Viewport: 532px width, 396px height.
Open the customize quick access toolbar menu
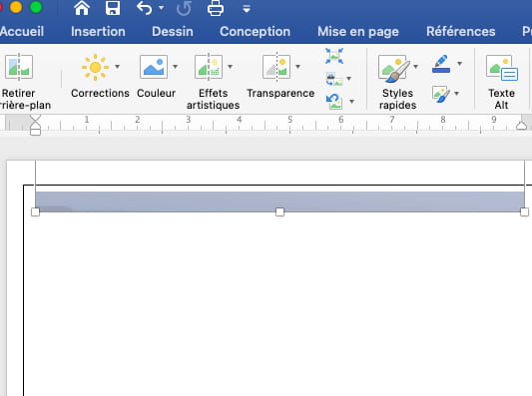tap(247, 9)
